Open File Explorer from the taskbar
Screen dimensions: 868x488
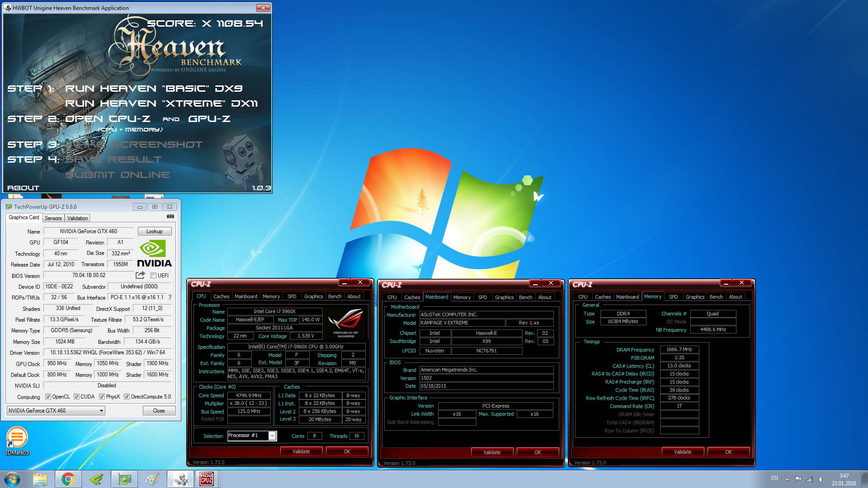(x=40, y=479)
